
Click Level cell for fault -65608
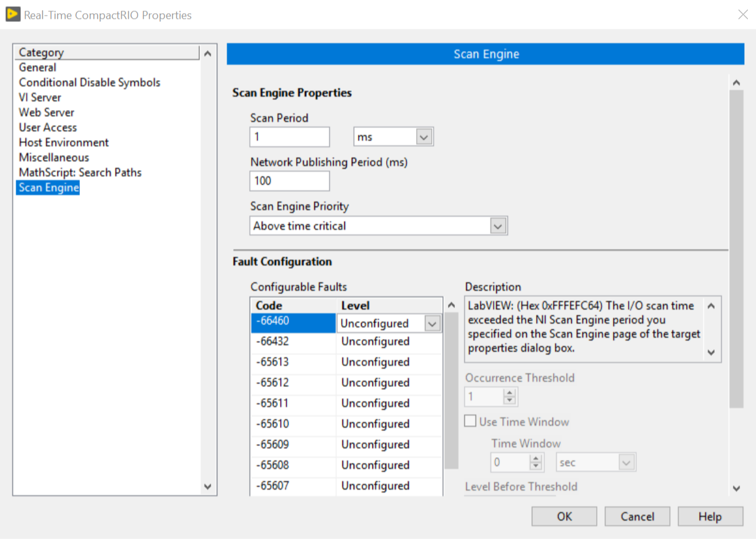click(x=389, y=465)
